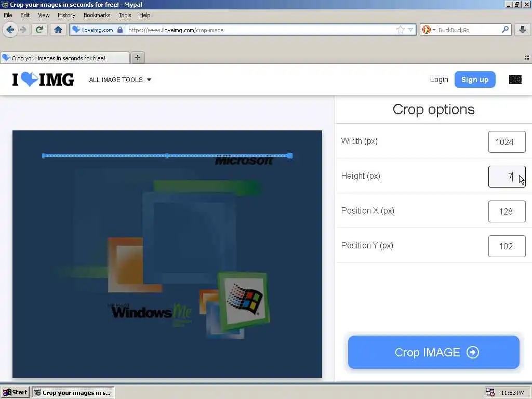
Task: Open the View menu
Action: (x=44, y=15)
